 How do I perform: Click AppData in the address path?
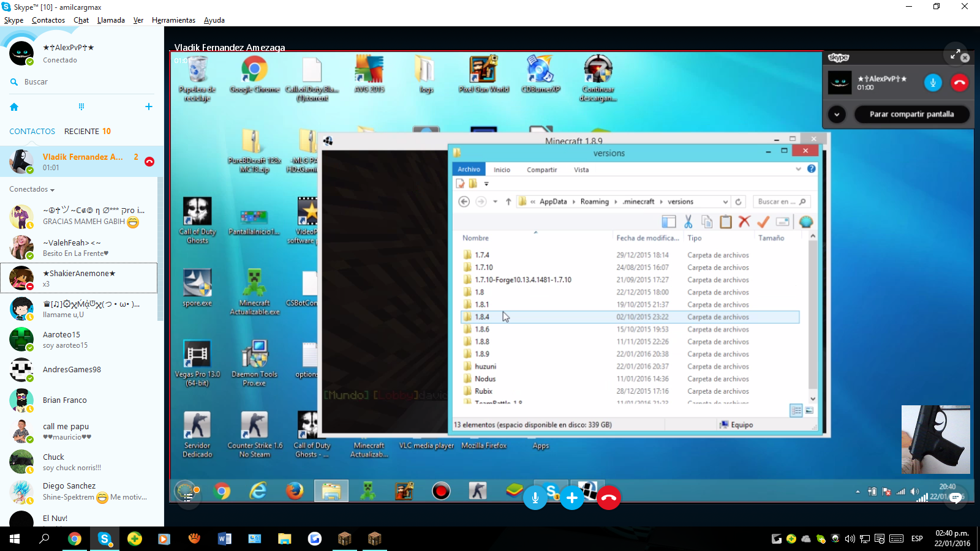553,201
